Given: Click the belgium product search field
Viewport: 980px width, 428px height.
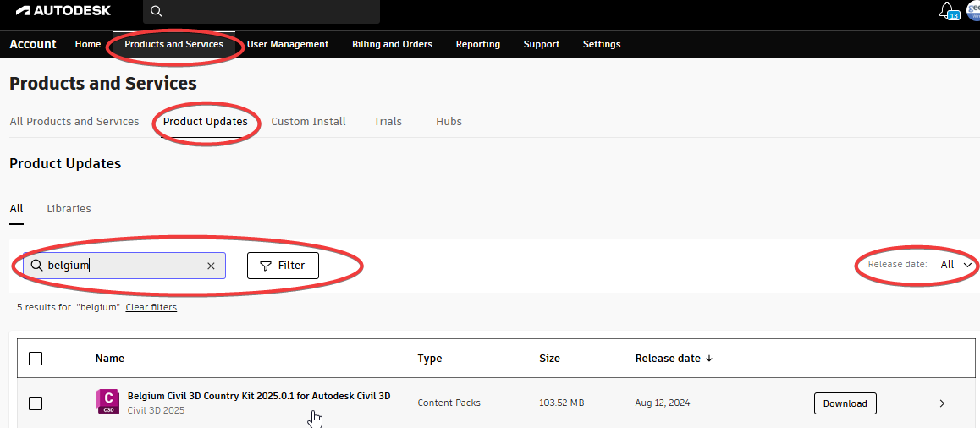Looking at the screenshot, I should pos(124,266).
